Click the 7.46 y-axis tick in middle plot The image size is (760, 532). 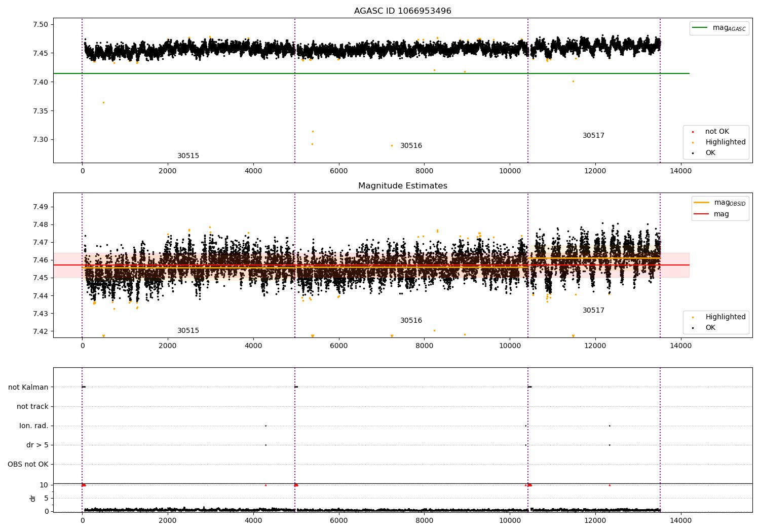pyautogui.click(x=40, y=260)
